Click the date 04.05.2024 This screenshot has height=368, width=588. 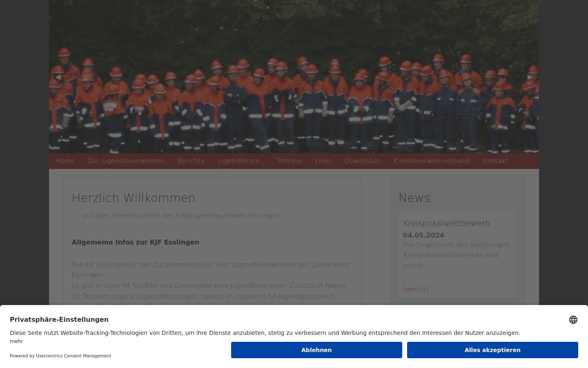(423, 236)
